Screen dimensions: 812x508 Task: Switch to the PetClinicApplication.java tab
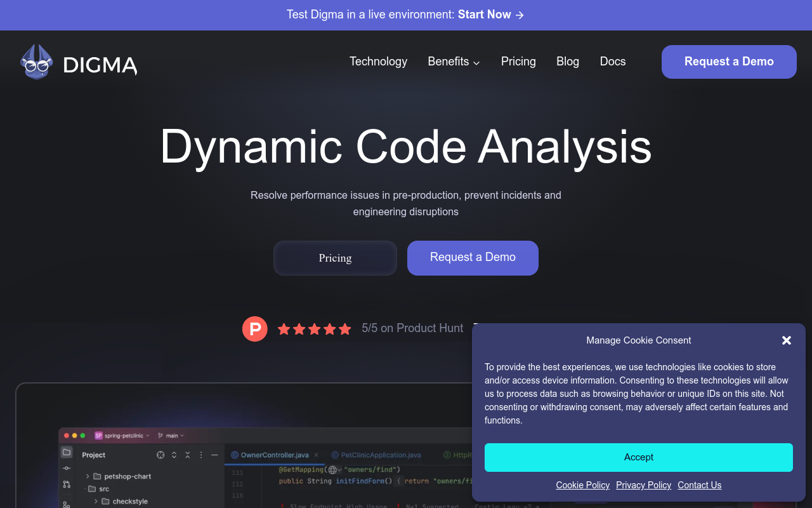coord(376,455)
